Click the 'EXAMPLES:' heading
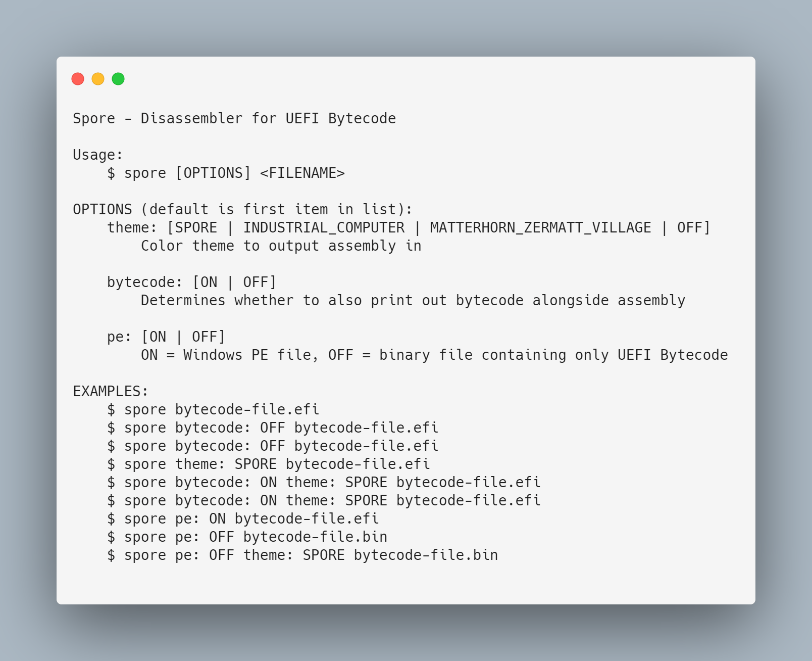812x661 pixels. click(111, 391)
